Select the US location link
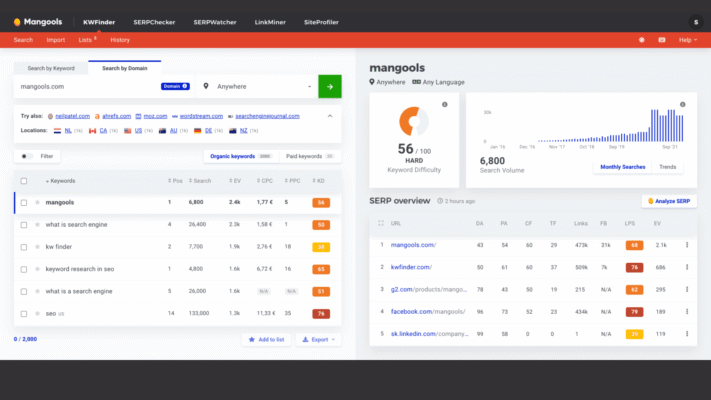The height and width of the screenshot is (400, 711). click(x=138, y=131)
